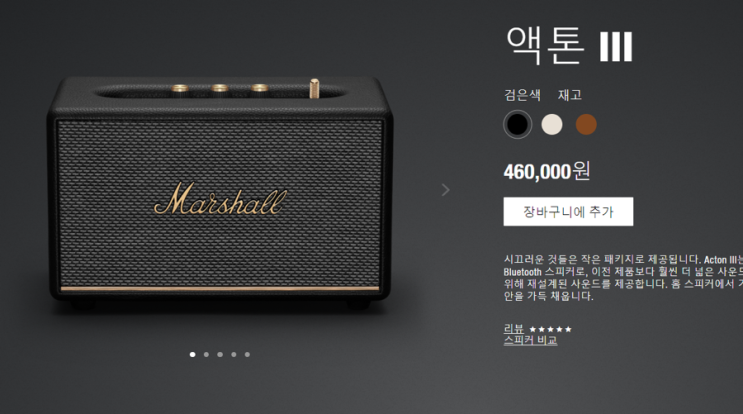
Task: Select the black color swatch
Action: tap(517, 125)
